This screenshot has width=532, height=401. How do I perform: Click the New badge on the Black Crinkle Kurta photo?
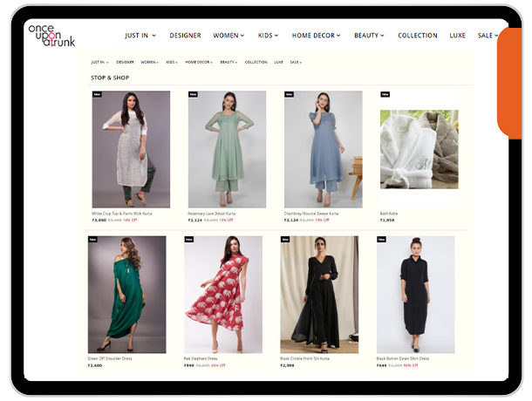[285, 240]
